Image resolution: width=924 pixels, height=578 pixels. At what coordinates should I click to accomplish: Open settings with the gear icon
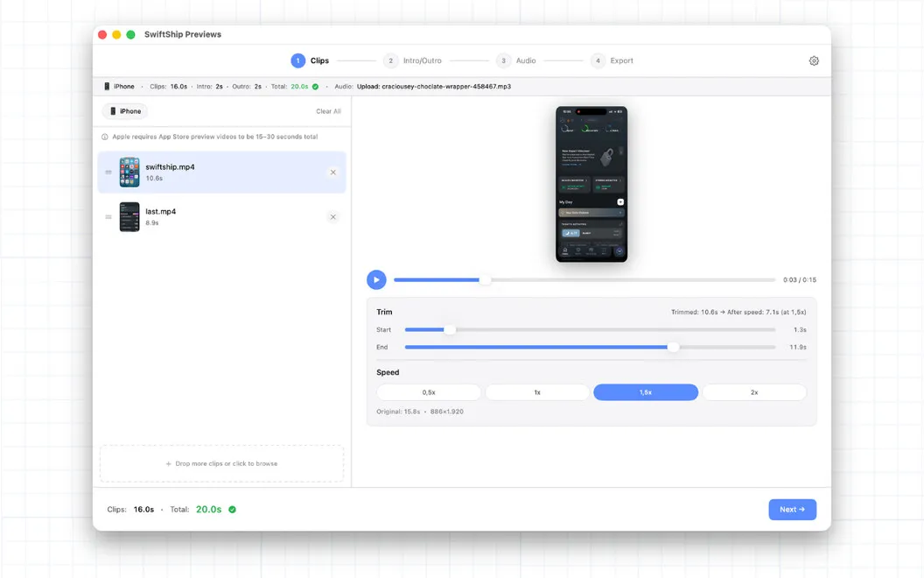[x=814, y=60]
